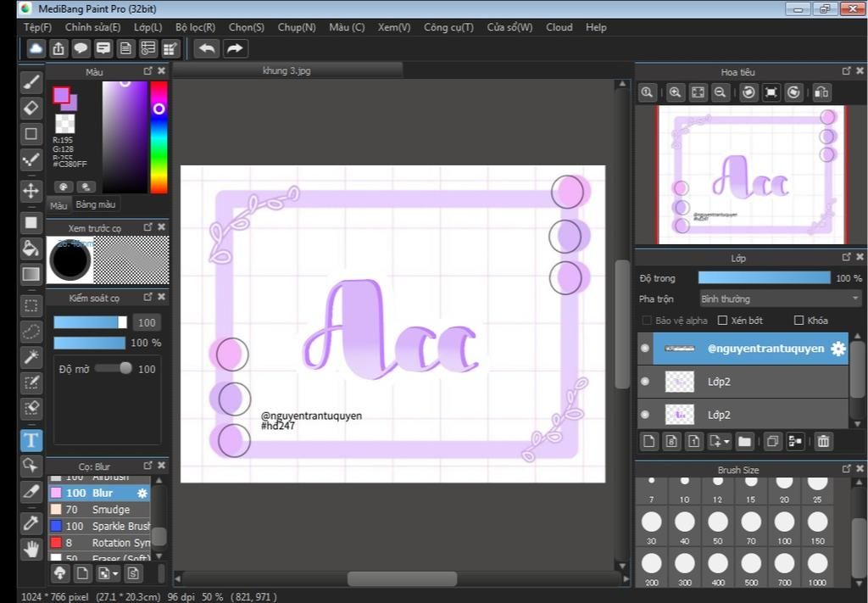Select the Rotation Symmetry brush
Image resolution: width=868 pixels, height=603 pixels.
click(99, 543)
